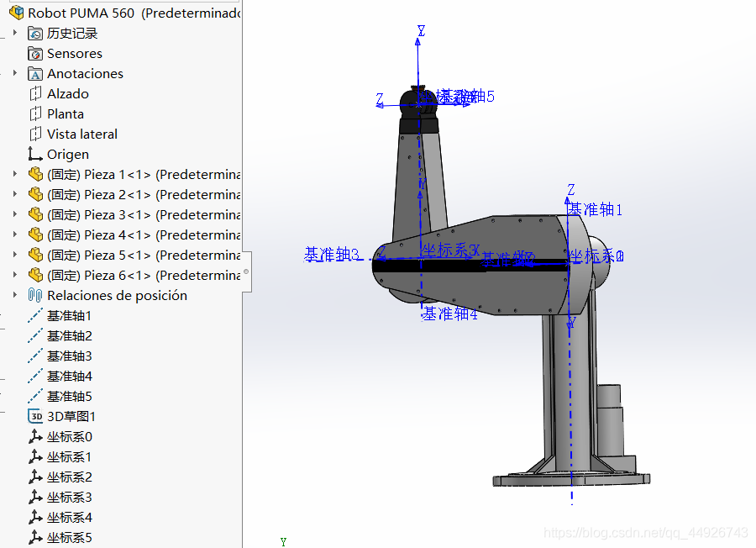Click the Pieza 5 part icon
This screenshot has width=756, height=548.
click(x=35, y=256)
